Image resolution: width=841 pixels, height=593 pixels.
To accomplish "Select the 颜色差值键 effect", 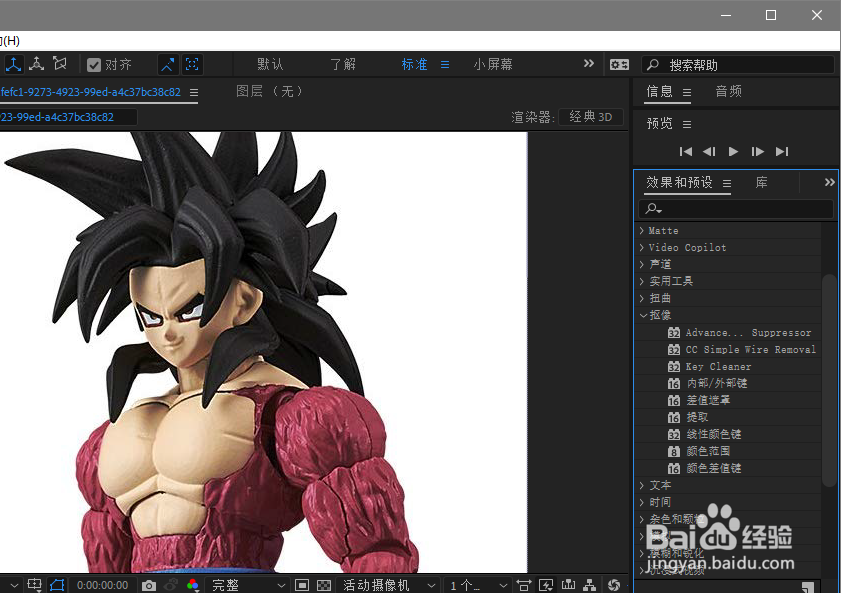I will point(705,468).
